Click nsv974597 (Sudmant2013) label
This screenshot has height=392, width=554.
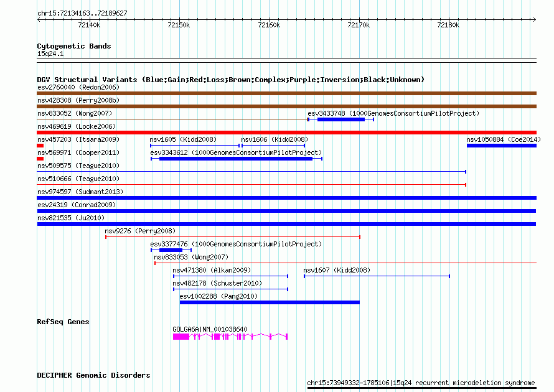point(80,192)
